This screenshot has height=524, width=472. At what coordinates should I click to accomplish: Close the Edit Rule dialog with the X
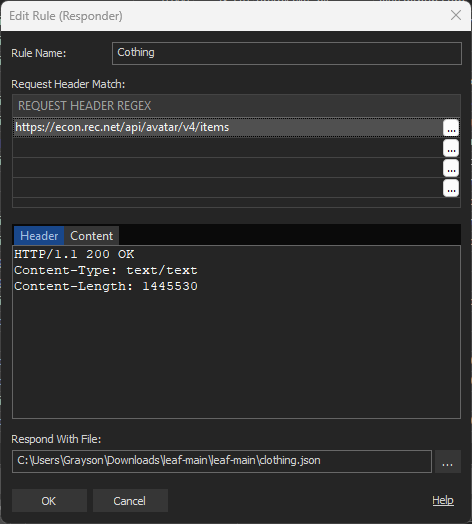click(x=456, y=15)
